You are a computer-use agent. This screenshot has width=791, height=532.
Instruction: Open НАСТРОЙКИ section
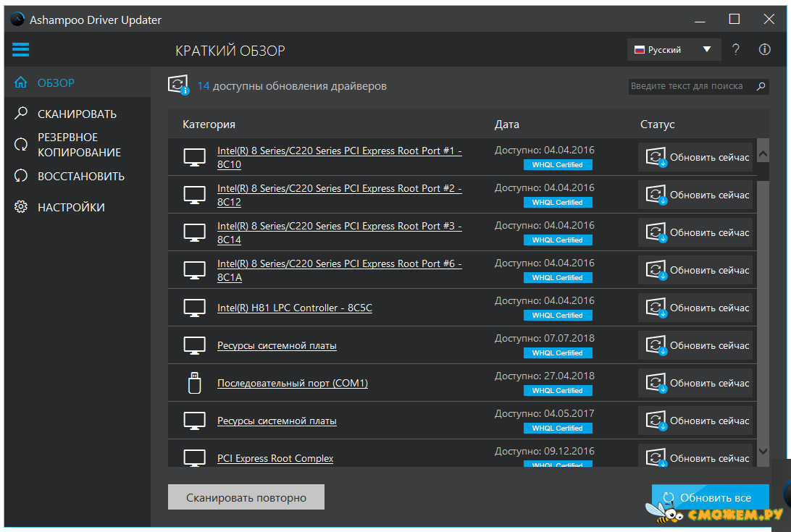[71, 207]
